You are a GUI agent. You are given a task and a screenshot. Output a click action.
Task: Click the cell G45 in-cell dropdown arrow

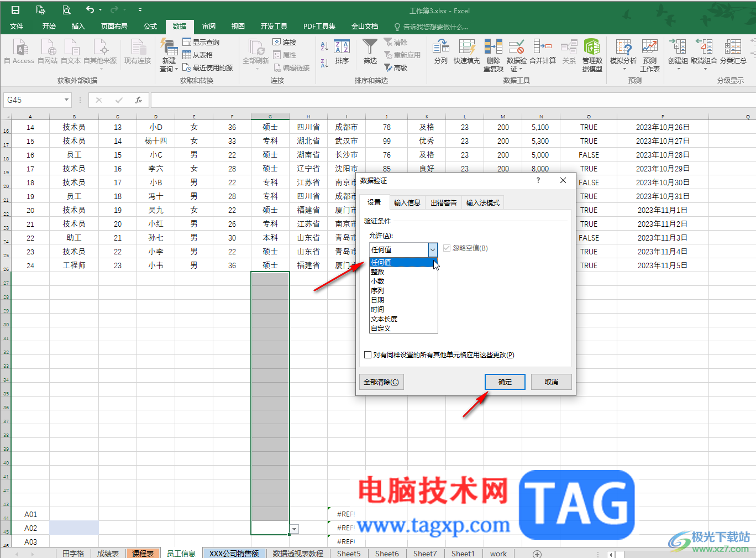[295, 529]
